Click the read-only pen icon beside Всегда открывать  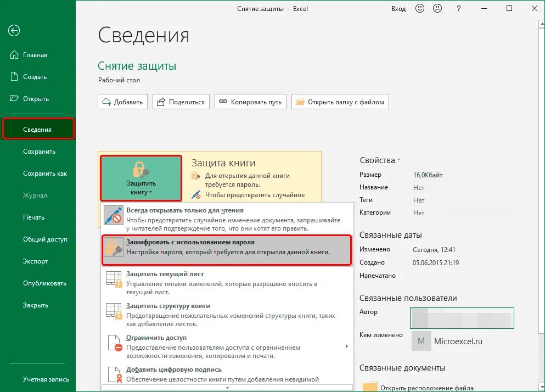coord(114,215)
